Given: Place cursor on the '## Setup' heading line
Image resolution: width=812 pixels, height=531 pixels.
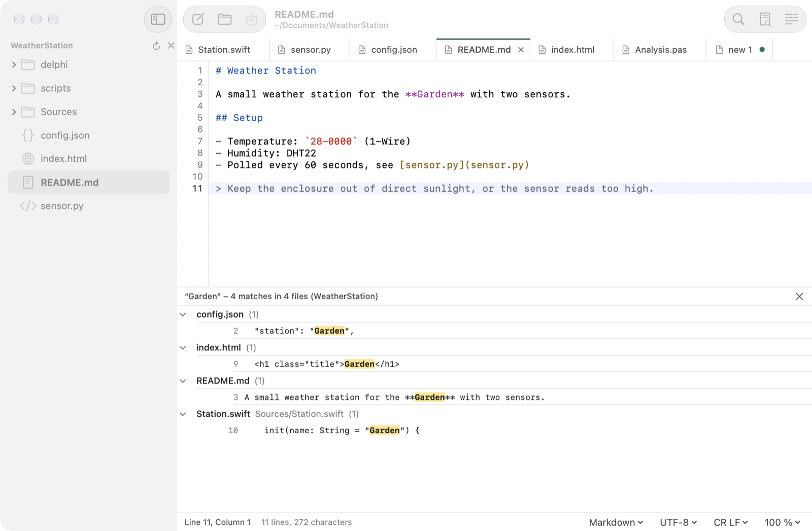Looking at the screenshot, I should point(239,118).
